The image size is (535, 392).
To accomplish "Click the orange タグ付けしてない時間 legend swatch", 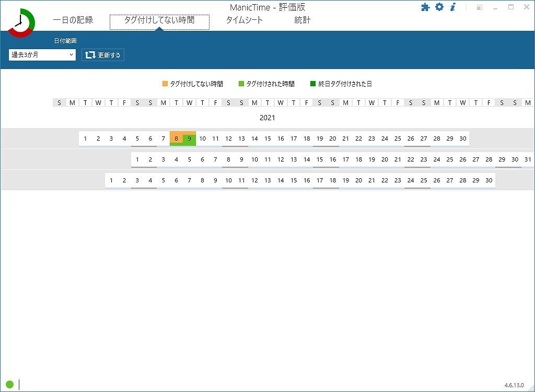I will click(x=165, y=84).
